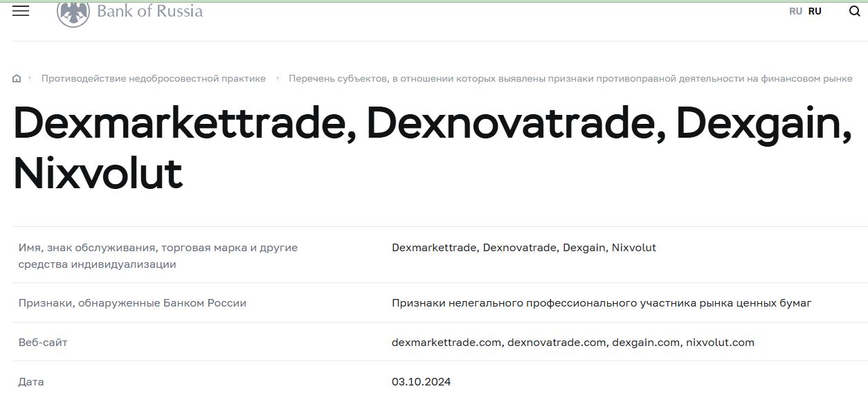Toggle the language switcher in the header

(804, 11)
